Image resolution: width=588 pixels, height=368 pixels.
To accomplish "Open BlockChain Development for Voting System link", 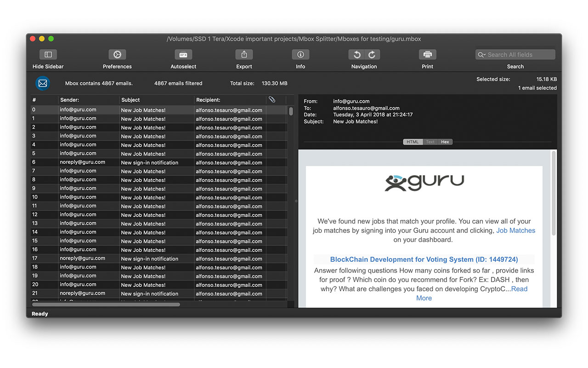I will [x=424, y=259].
